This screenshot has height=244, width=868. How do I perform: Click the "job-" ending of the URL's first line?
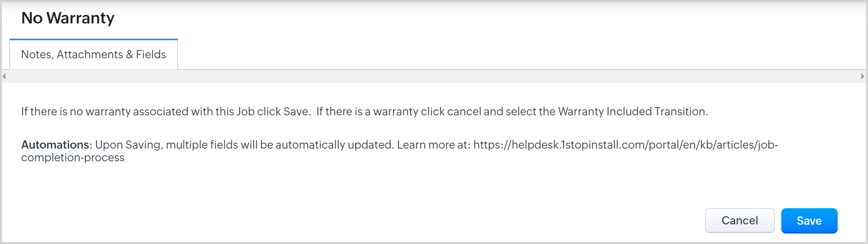click(x=767, y=145)
